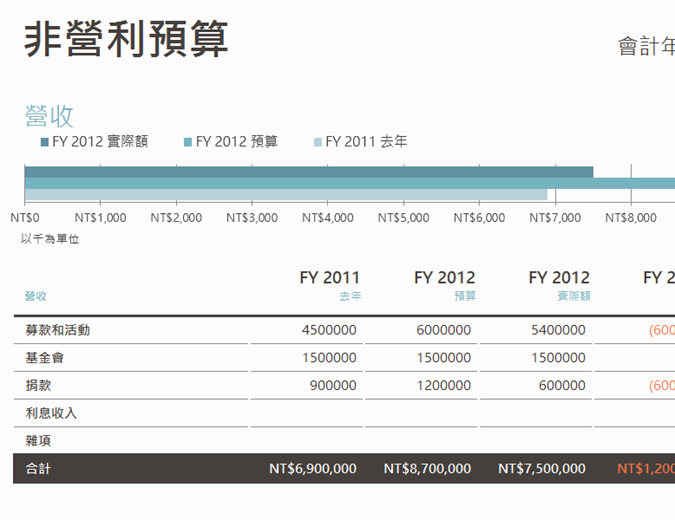Select the total cell NT$8,700,000
This screenshot has width=675, height=520.
(x=427, y=468)
